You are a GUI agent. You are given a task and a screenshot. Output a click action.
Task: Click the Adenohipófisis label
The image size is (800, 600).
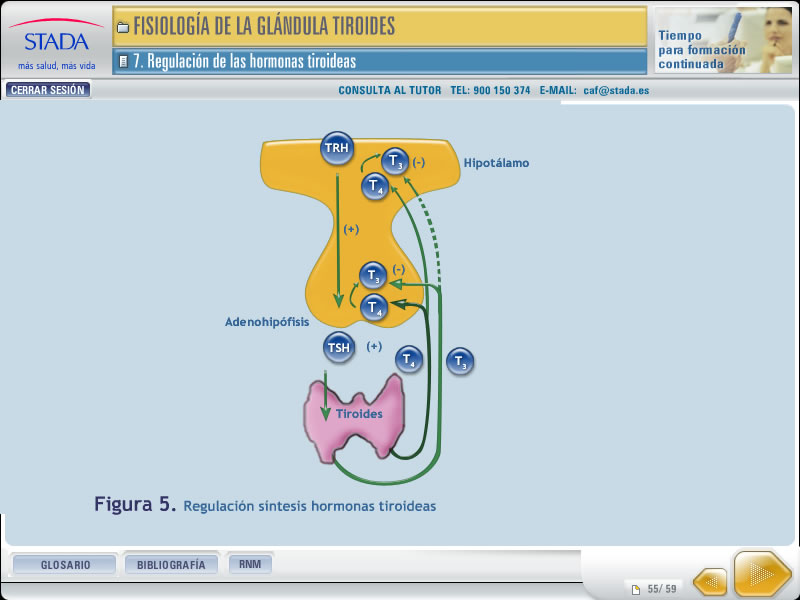click(x=267, y=322)
